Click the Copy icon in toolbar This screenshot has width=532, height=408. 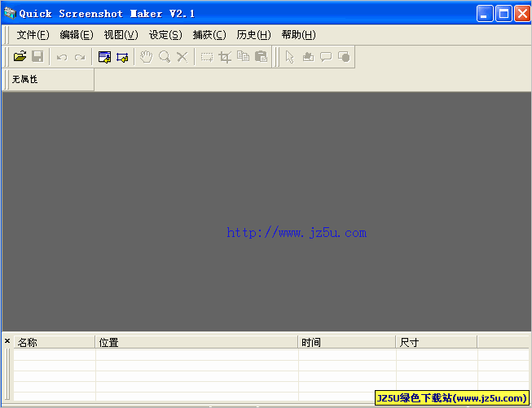point(243,56)
